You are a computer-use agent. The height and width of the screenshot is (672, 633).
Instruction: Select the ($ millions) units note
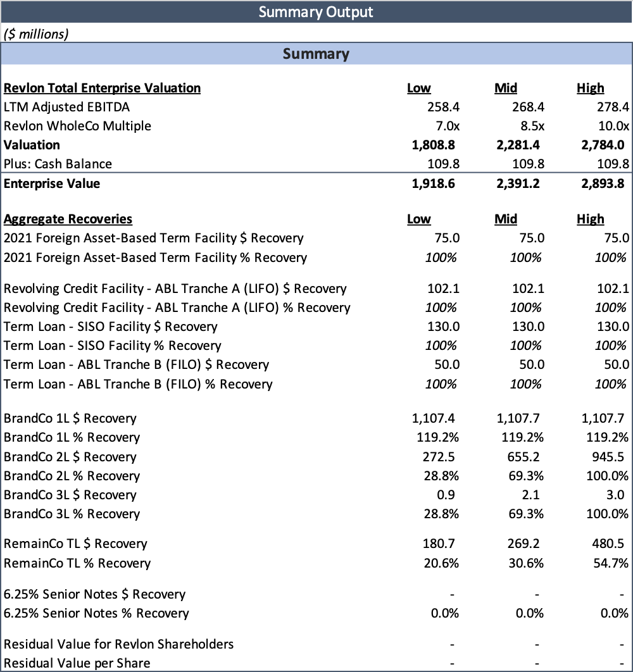pos(36,34)
